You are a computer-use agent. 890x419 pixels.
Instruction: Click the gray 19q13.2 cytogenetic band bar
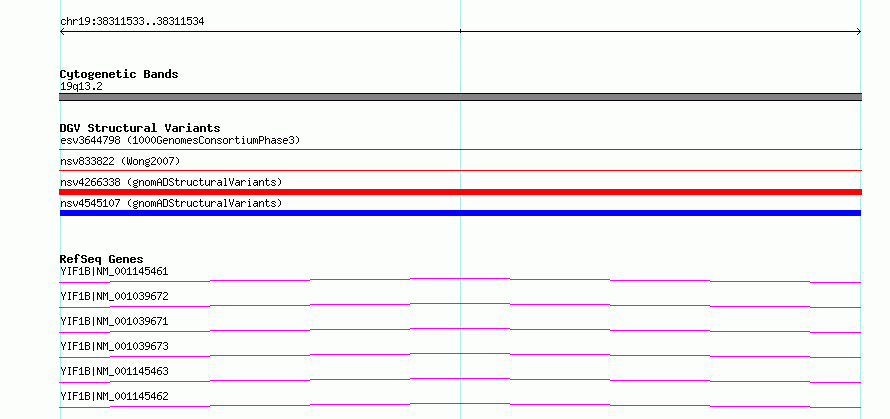pyautogui.click(x=460, y=97)
